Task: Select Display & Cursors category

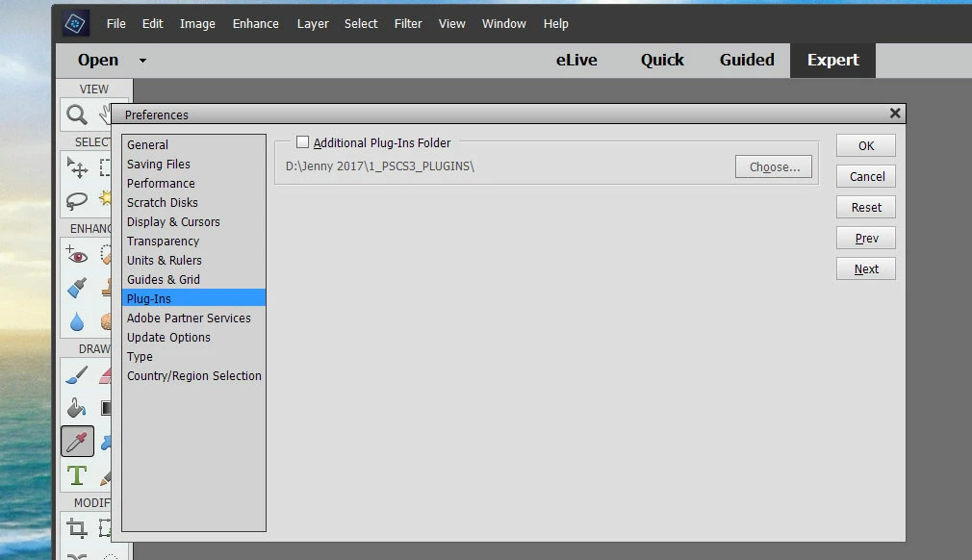Action: (x=194, y=221)
